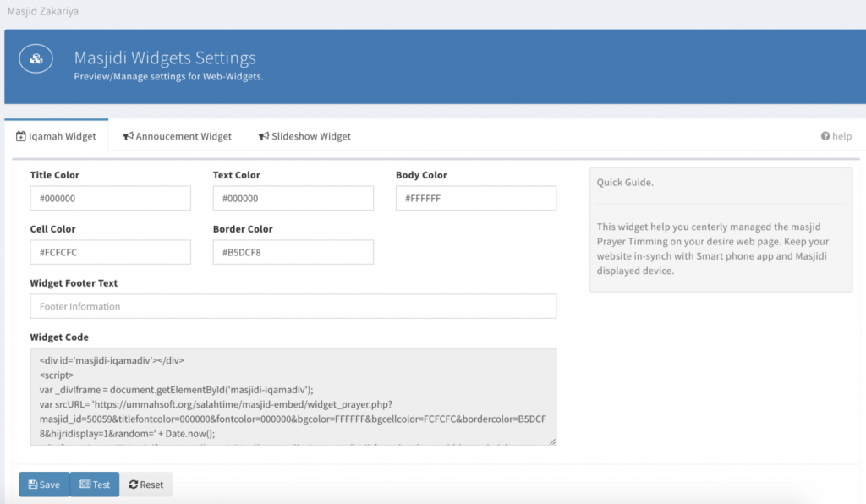Open the Slideshow Widget tab
866x504 pixels.
[304, 136]
